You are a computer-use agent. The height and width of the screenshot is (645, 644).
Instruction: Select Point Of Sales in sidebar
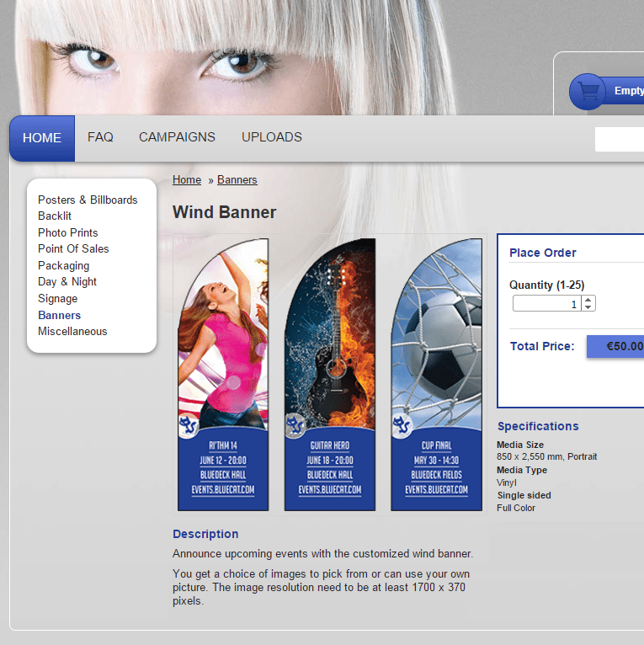point(73,249)
